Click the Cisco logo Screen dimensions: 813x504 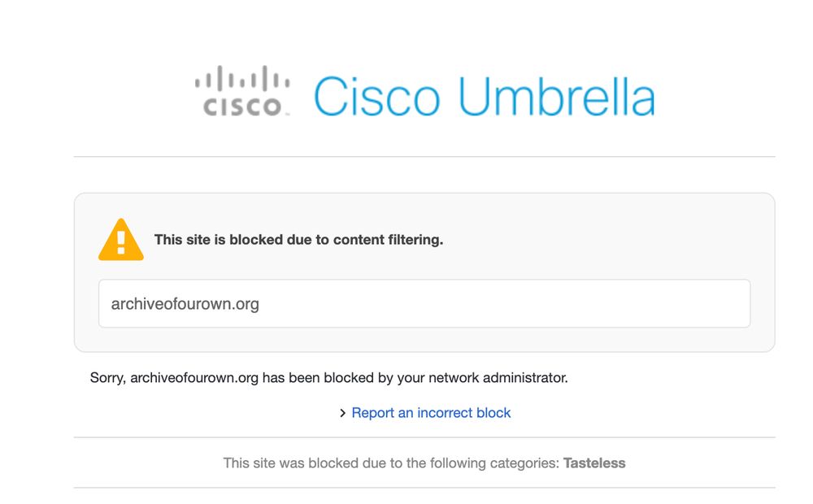pyautogui.click(x=241, y=89)
